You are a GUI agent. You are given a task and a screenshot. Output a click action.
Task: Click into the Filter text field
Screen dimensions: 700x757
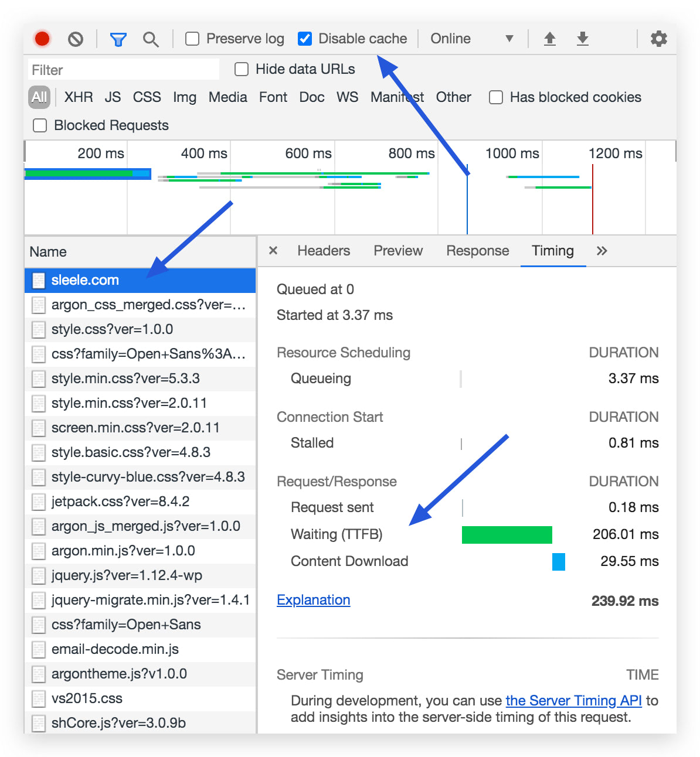(123, 70)
